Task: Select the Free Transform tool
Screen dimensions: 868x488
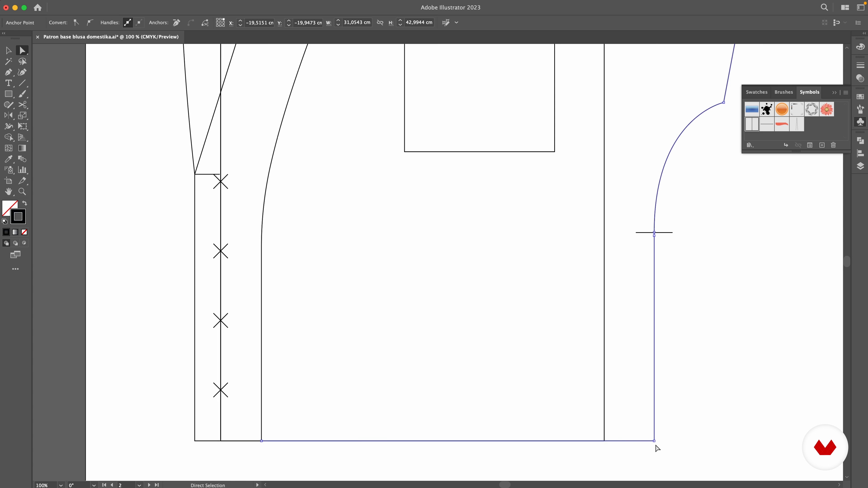Action: [22, 126]
